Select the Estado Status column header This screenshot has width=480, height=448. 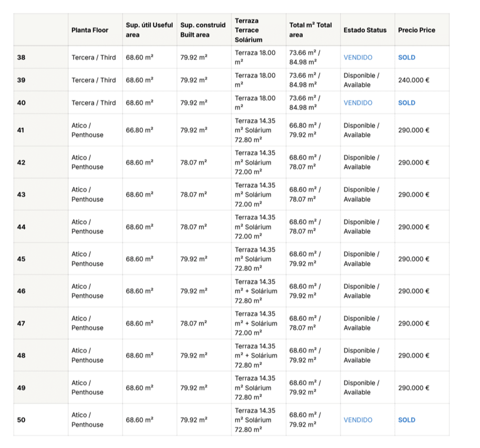[x=365, y=30]
